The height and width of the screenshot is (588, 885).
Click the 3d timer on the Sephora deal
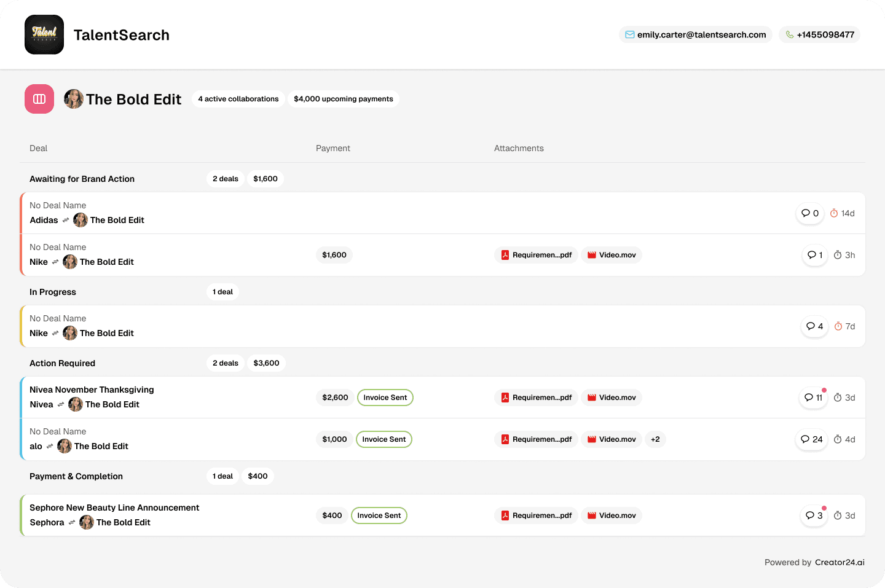click(x=844, y=515)
